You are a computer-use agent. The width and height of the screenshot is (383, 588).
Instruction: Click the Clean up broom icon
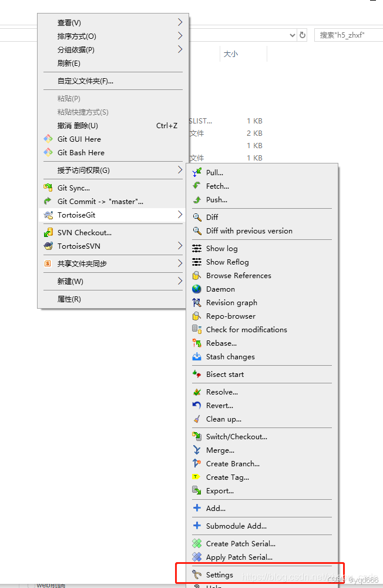tap(197, 419)
